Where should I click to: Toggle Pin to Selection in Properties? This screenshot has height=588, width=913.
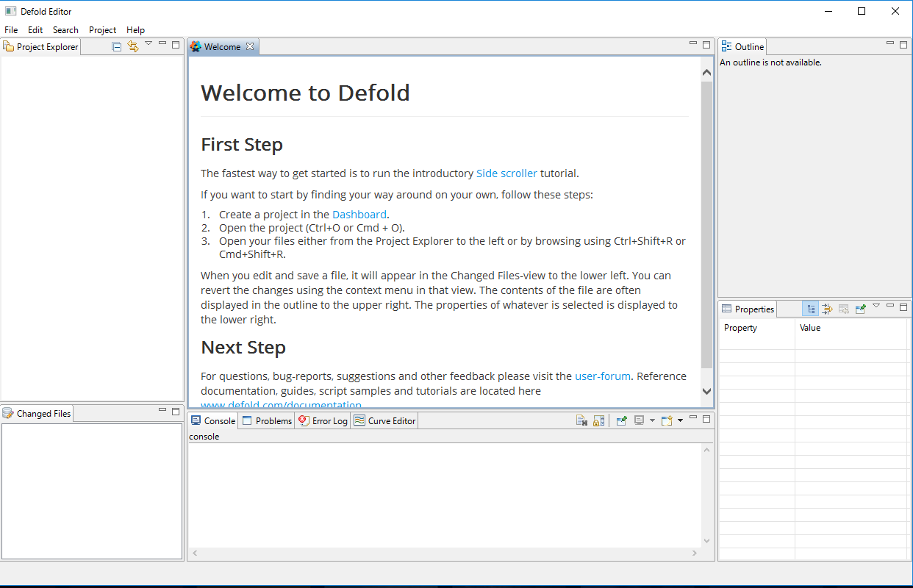tap(861, 309)
